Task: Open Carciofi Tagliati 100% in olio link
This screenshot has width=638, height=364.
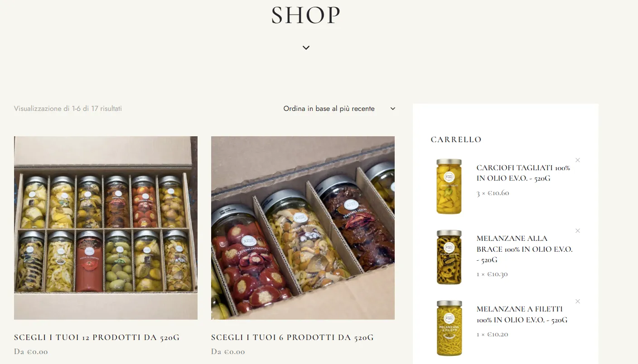Action: pos(523,173)
